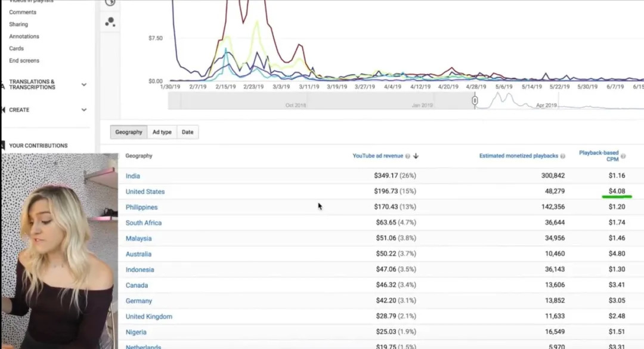The height and width of the screenshot is (349, 644).
Task: Click the help icon next to YouTube ad revenue
Action: tap(407, 156)
